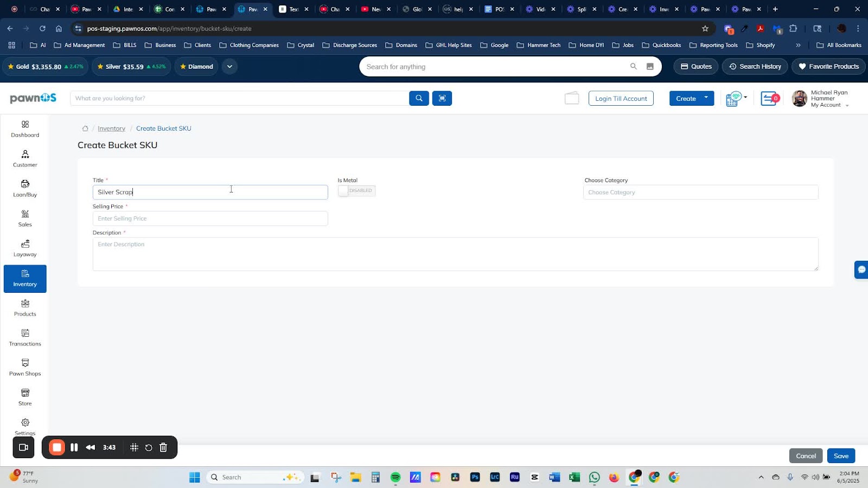The image size is (868, 488).
Task: Rewind the screen recording
Action: click(91, 447)
